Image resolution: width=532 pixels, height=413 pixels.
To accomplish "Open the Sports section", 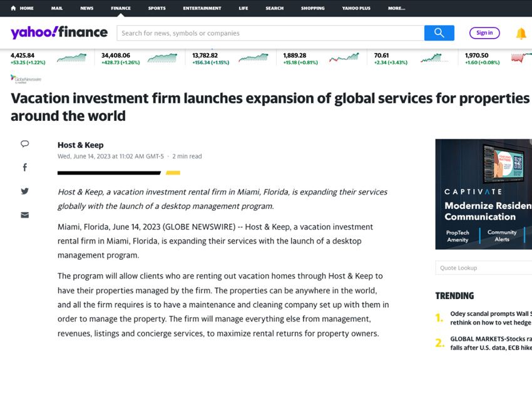I will [x=156, y=8].
